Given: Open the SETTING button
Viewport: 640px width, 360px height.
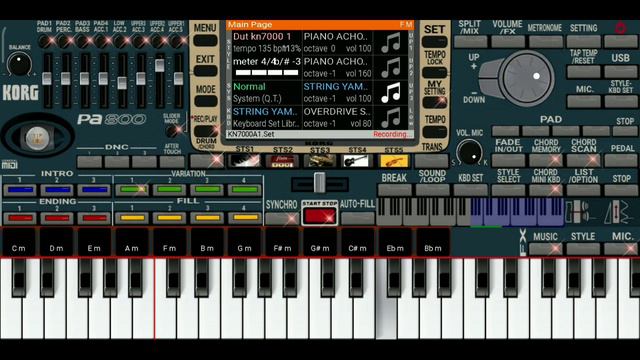Looking at the screenshot, I should pyautogui.click(x=584, y=41).
